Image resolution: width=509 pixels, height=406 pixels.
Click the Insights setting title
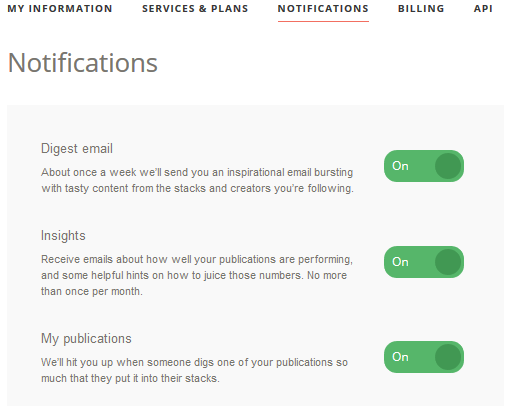pyautogui.click(x=63, y=236)
